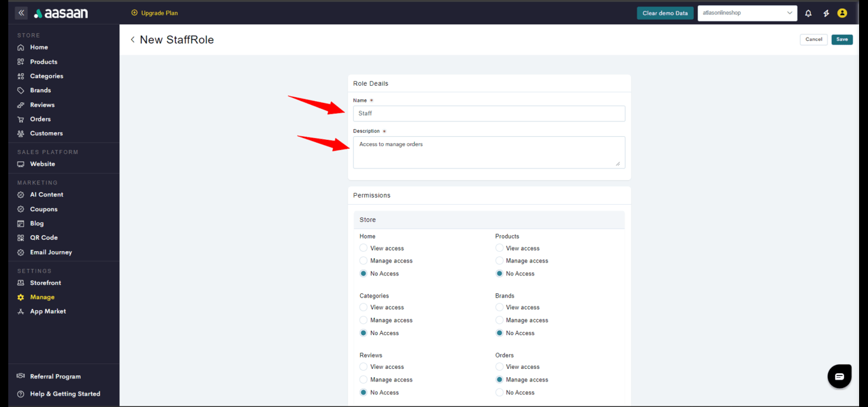
Task: Click the Name input field
Action: (x=489, y=113)
